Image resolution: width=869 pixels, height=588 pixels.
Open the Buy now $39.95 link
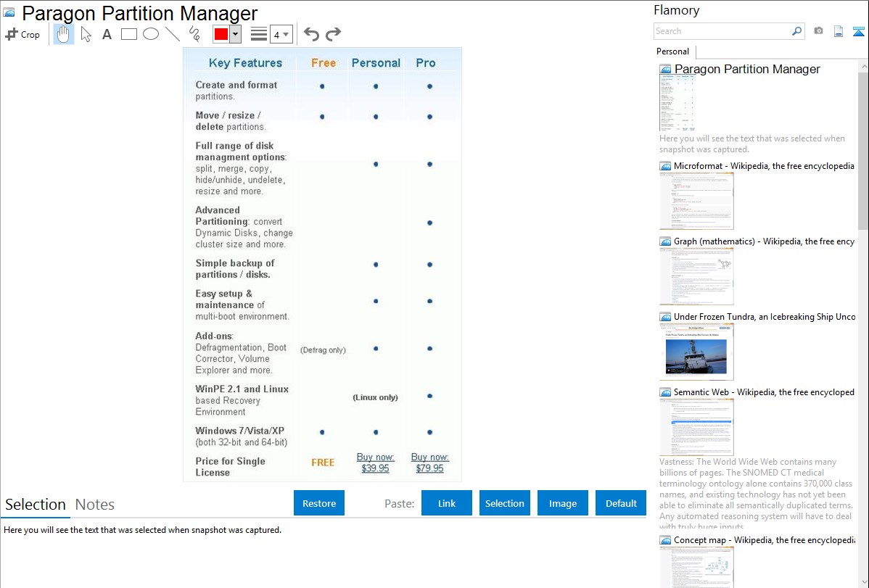[x=375, y=463]
